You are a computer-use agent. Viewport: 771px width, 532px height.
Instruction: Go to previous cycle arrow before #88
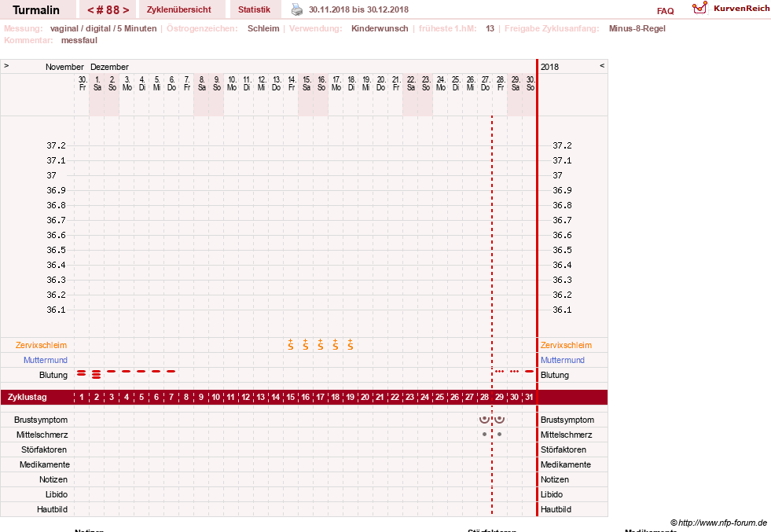[x=90, y=10]
